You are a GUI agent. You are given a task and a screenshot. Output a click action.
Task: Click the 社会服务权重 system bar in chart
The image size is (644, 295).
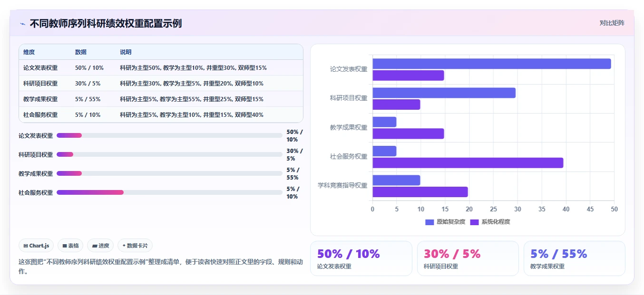468,163
